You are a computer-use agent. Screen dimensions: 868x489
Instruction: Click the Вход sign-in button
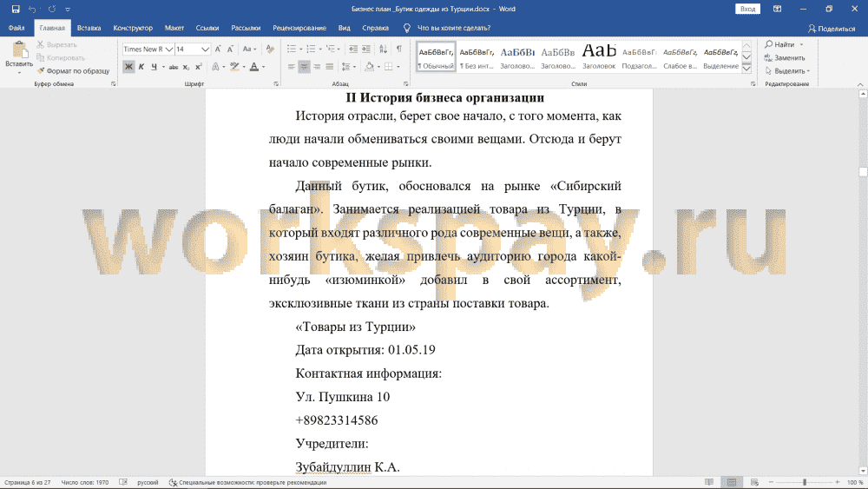tap(748, 9)
